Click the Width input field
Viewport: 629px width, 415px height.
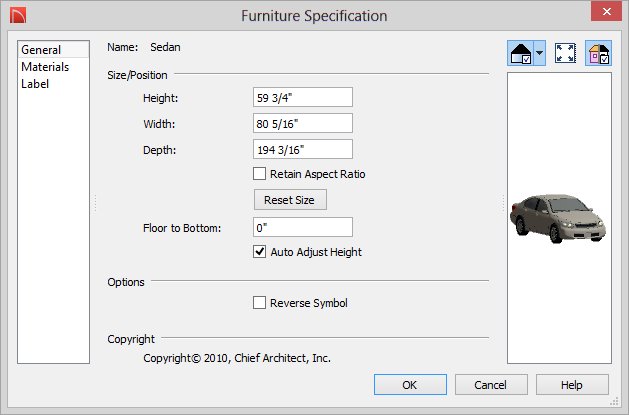point(303,123)
